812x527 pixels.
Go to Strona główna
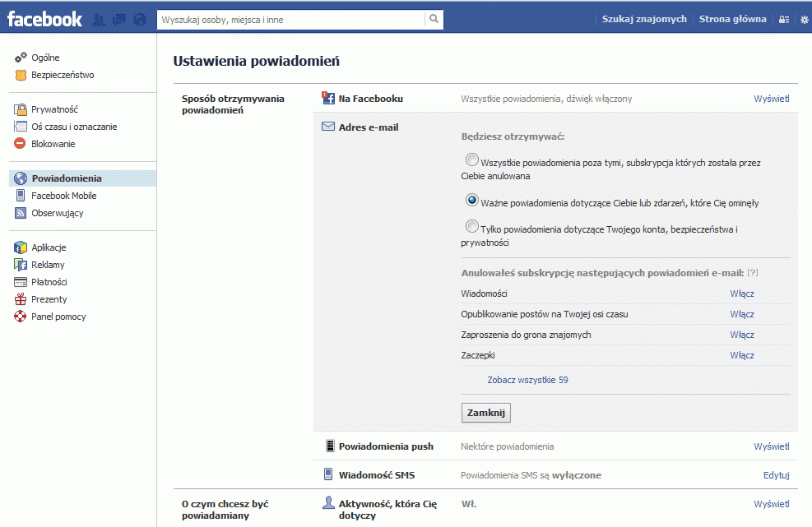(x=733, y=19)
